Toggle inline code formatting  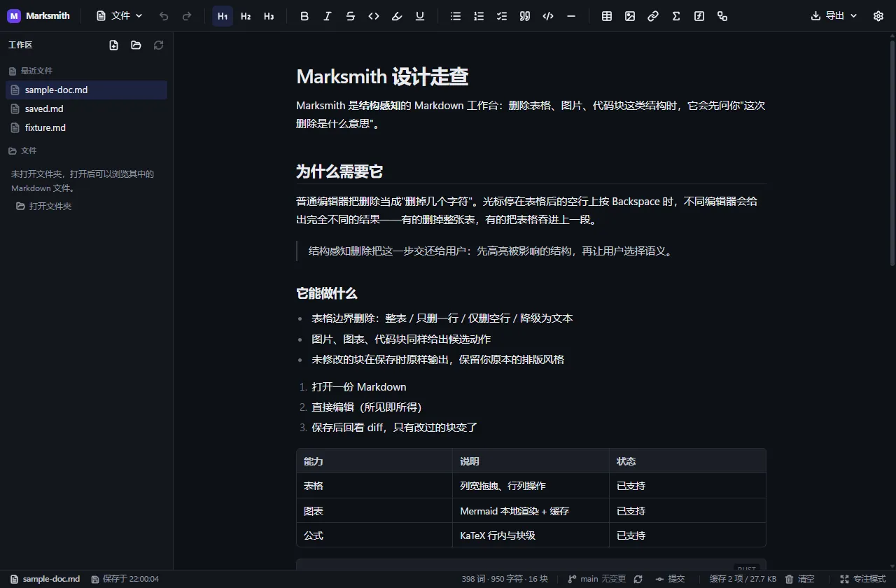374,16
